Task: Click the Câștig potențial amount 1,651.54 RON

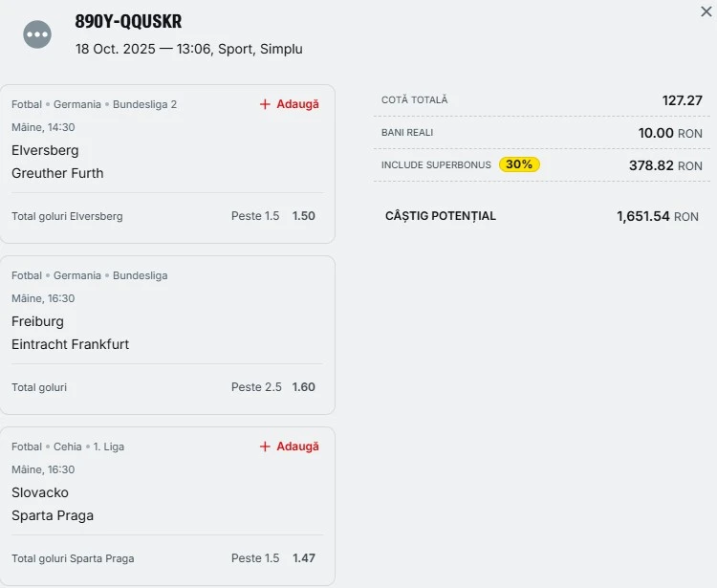Action: (657, 217)
